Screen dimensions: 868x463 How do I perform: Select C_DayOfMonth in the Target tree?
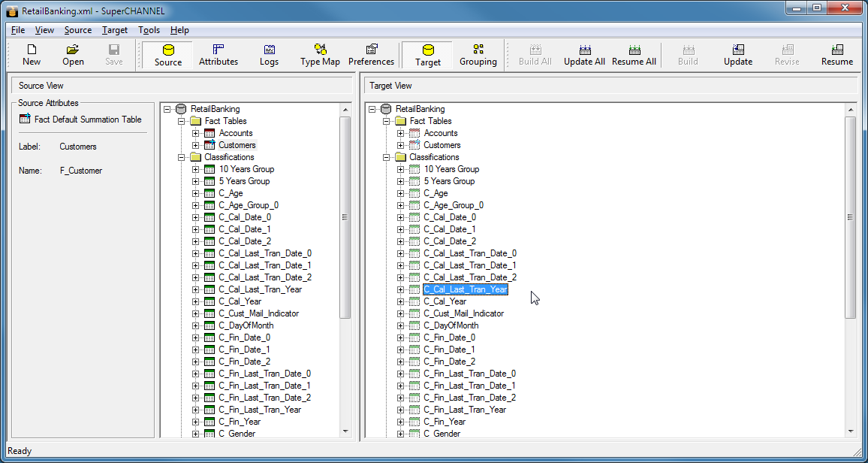point(451,325)
